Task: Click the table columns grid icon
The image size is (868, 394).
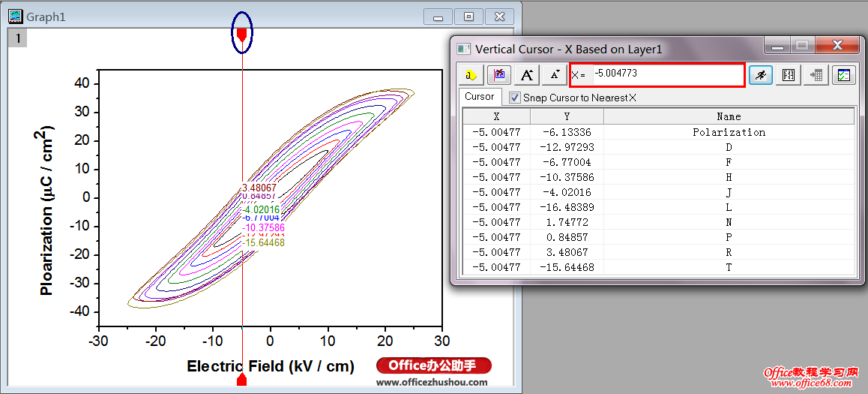Action: click(788, 75)
